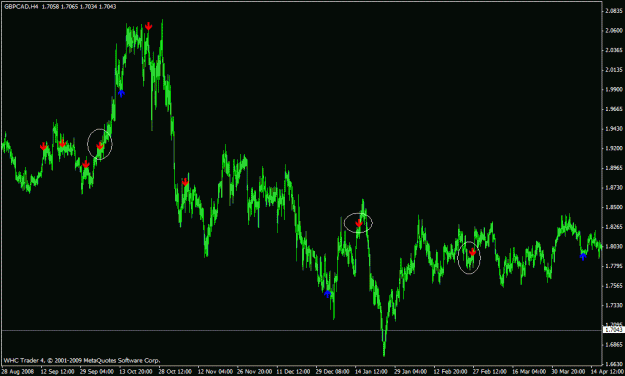Click the blue buy arrow near 13 Oct

tap(121, 93)
